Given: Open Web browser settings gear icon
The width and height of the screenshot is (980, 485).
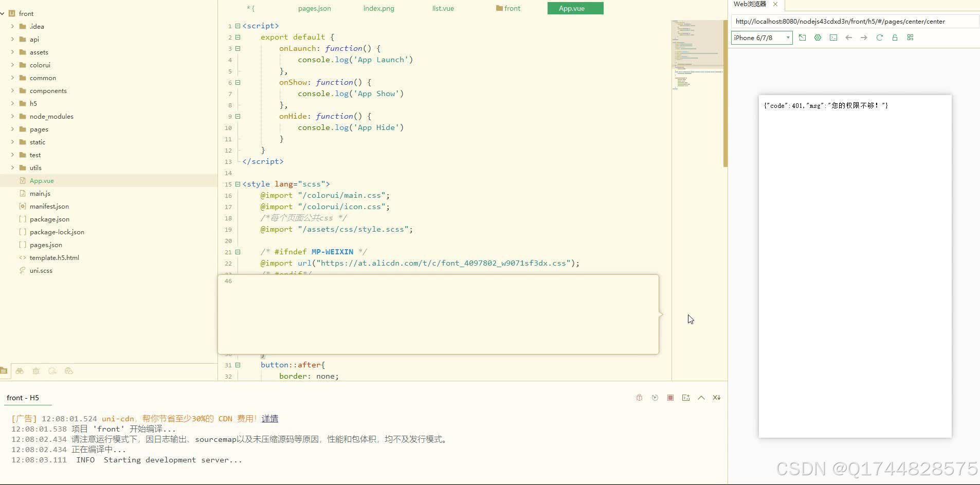Looking at the screenshot, I should (x=818, y=38).
